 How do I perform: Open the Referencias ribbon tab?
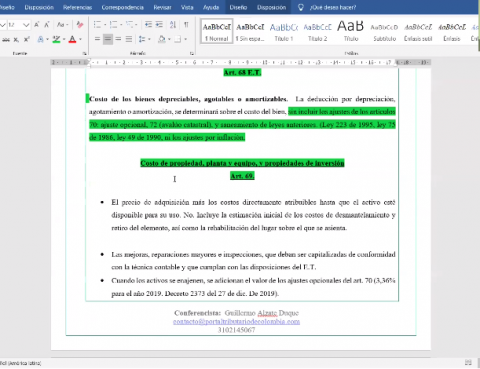pyautogui.click(x=77, y=7)
